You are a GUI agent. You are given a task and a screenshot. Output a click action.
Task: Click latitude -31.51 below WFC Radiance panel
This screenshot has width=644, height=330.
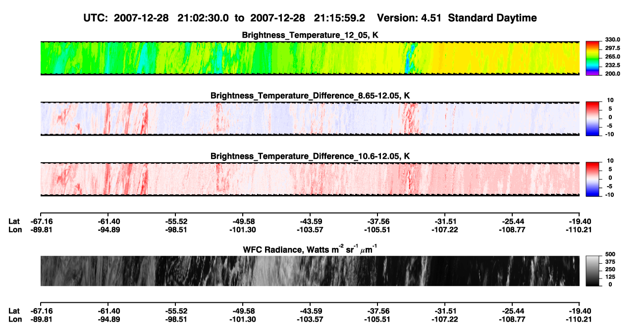(x=445, y=311)
